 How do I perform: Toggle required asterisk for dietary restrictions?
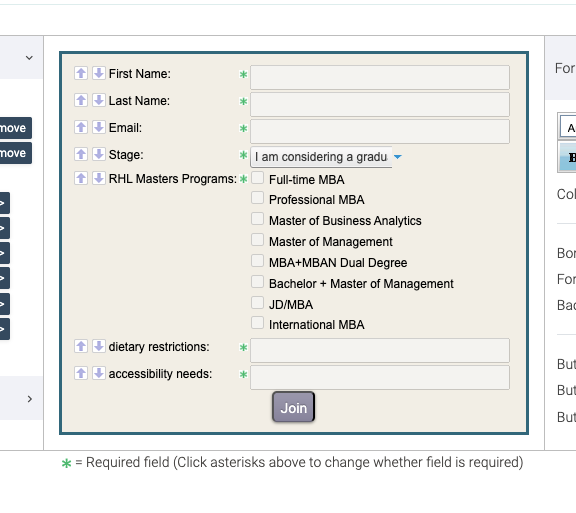pos(243,347)
